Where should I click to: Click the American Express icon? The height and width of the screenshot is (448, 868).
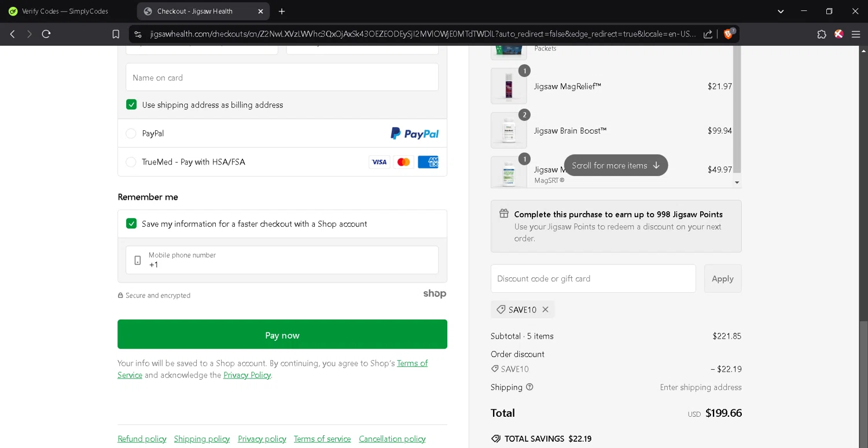[x=428, y=162]
